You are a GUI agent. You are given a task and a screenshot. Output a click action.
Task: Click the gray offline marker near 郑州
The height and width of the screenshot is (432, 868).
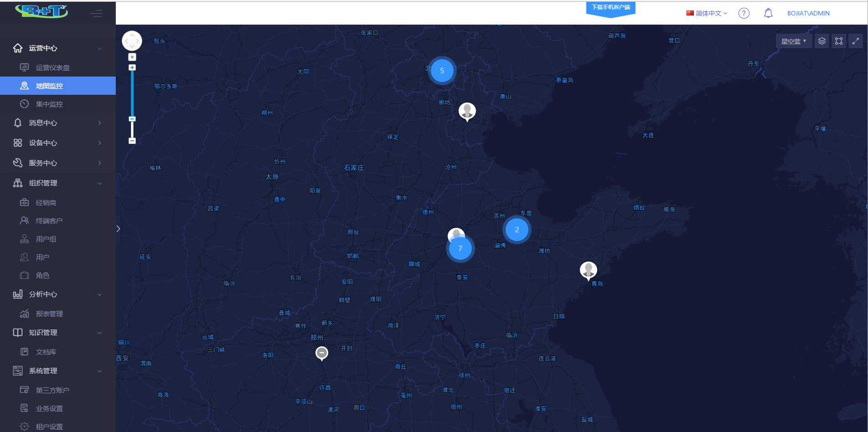click(x=322, y=353)
